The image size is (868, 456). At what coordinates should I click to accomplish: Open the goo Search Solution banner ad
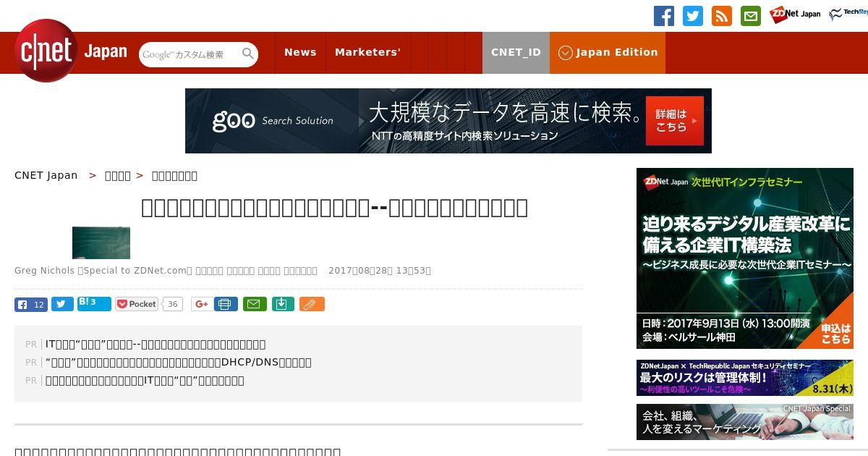tap(448, 121)
